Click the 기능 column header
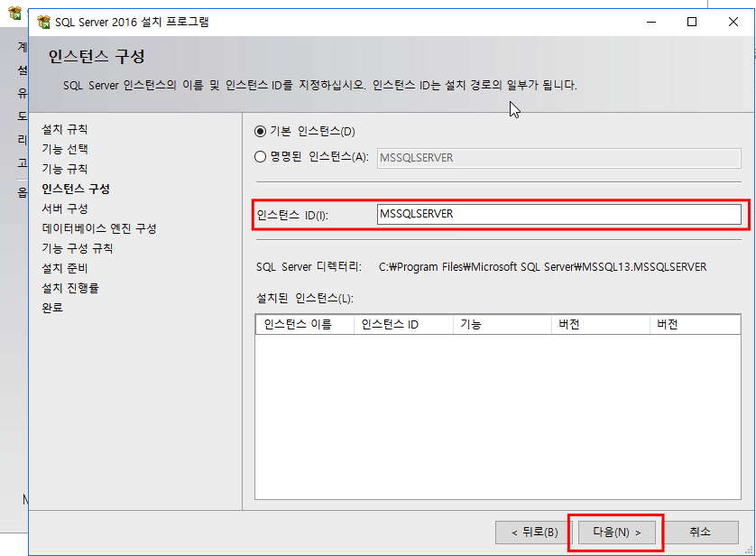 pyautogui.click(x=502, y=325)
